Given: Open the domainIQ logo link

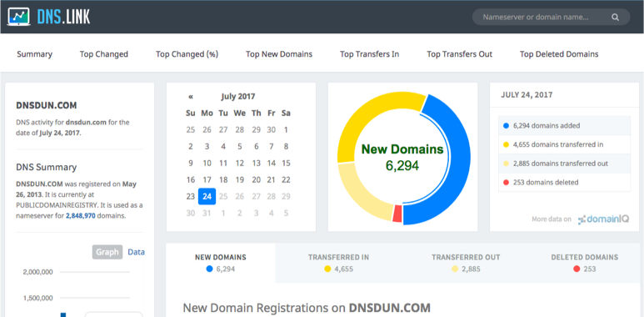Looking at the screenshot, I should click(603, 219).
